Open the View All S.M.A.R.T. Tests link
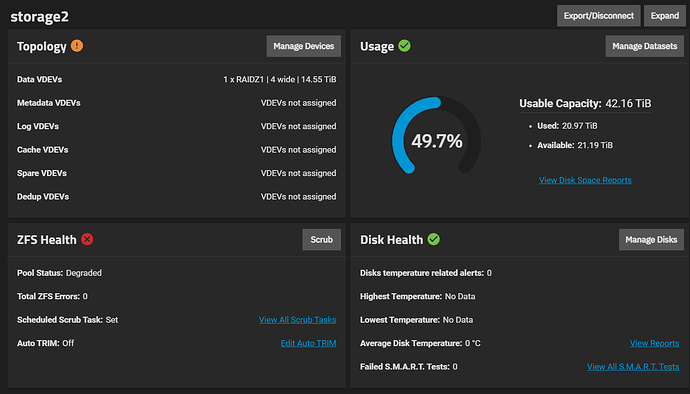The height and width of the screenshot is (394, 690). (x=633, y=367)
